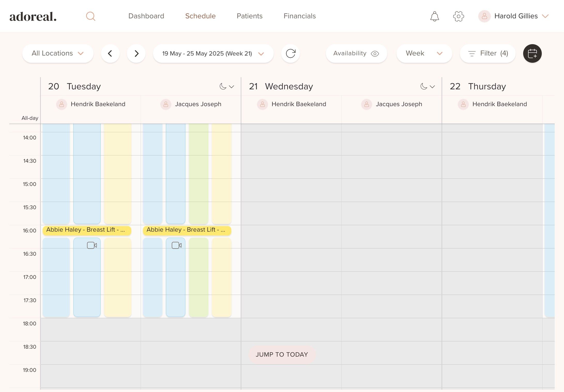Open notifications bell
Image resolution: width=564 pixels, height=392 pixels.
click(435, 16)
